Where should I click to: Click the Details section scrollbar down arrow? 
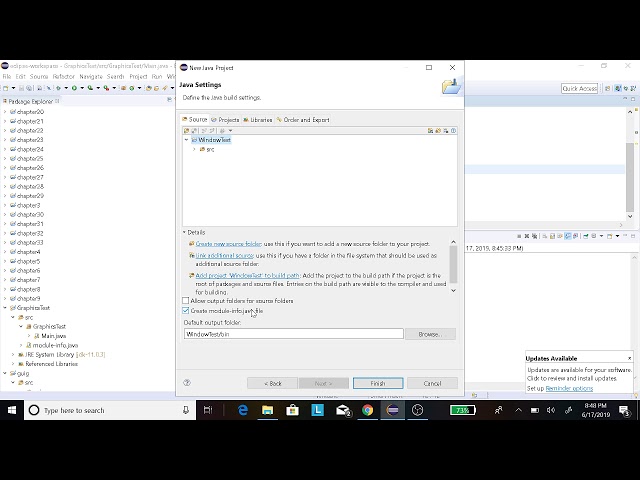[453, 290]
